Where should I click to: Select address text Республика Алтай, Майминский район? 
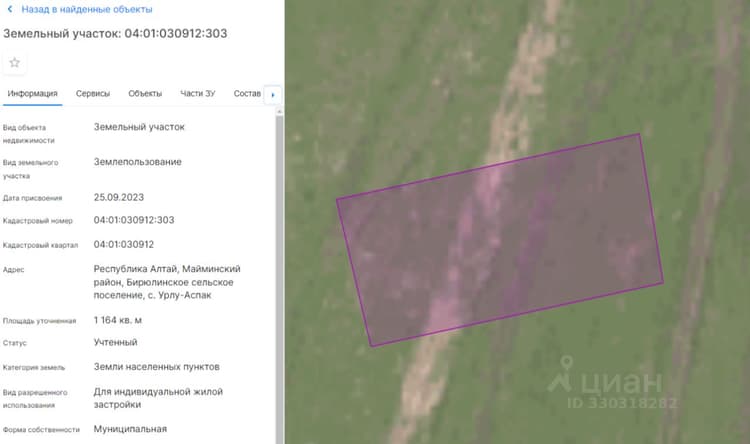(x=167, y=282)
